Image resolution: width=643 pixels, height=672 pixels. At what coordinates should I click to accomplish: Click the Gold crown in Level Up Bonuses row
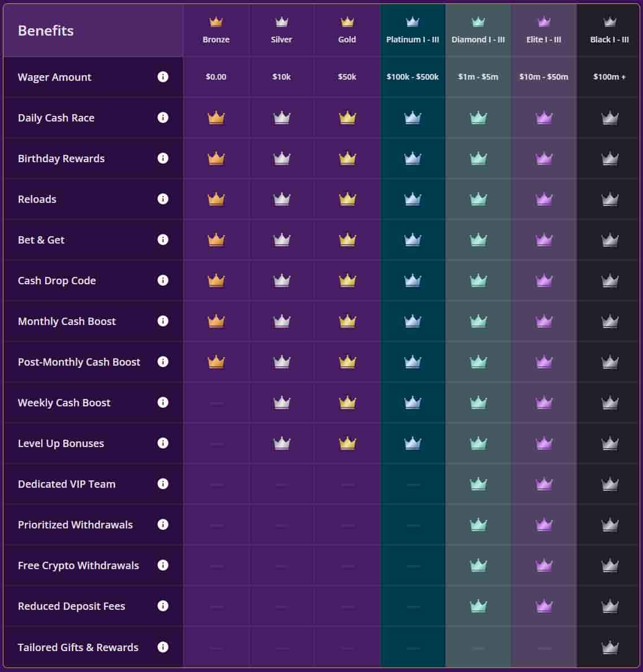pos(347,443)
